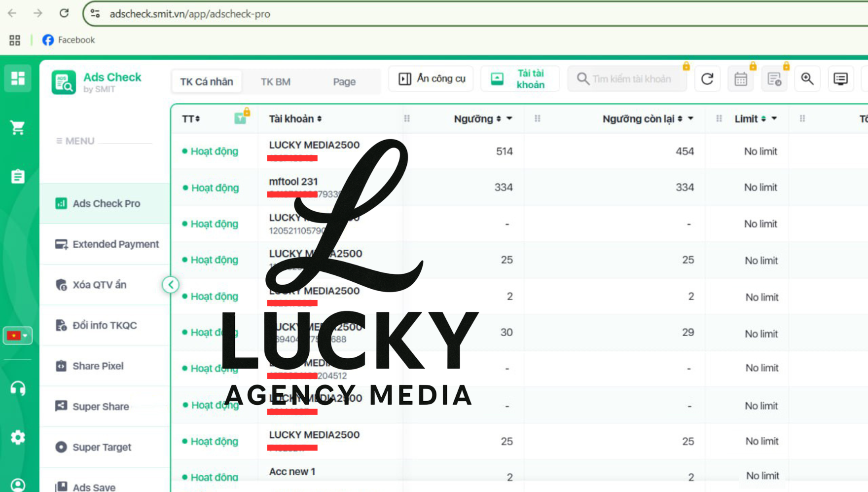Open the Limit column dropdown arrow
The height and width of the screenshot is (492, 868).
point(774,119)
